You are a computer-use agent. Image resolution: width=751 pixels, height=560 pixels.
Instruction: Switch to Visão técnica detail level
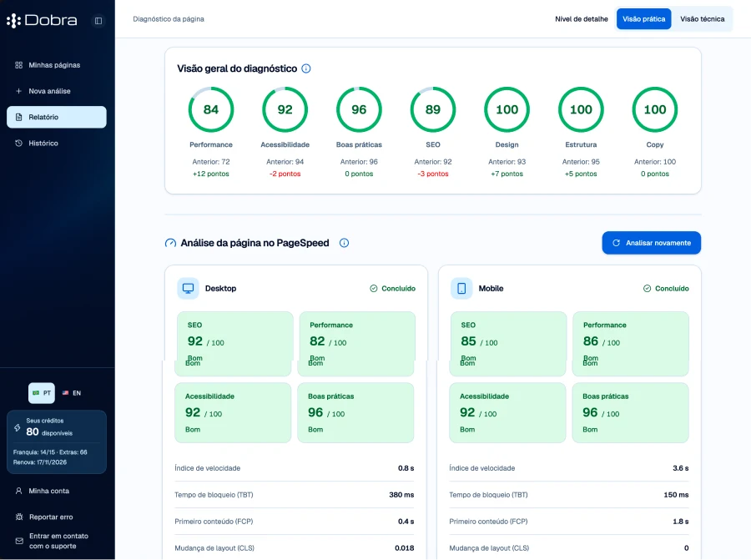(702, 19)
